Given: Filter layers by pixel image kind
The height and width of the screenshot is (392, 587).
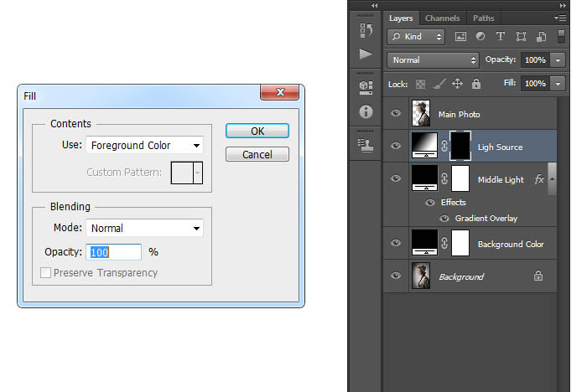Looking at the screenshot, I should (460, 37).
